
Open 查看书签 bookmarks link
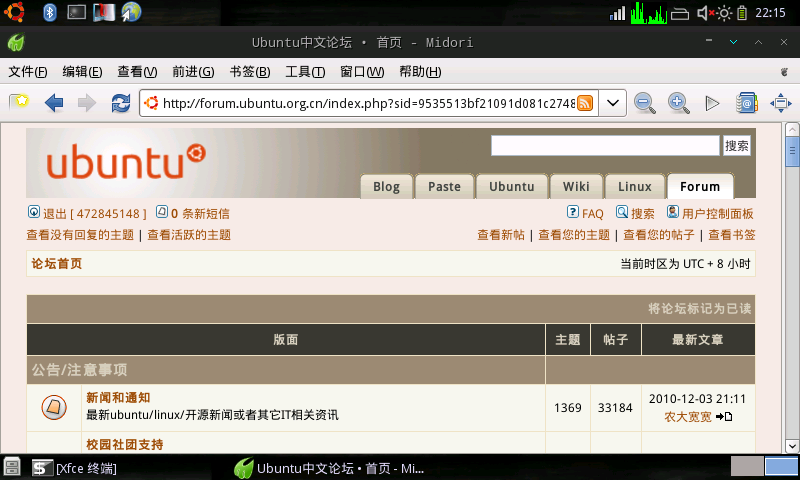pos(732,235)
